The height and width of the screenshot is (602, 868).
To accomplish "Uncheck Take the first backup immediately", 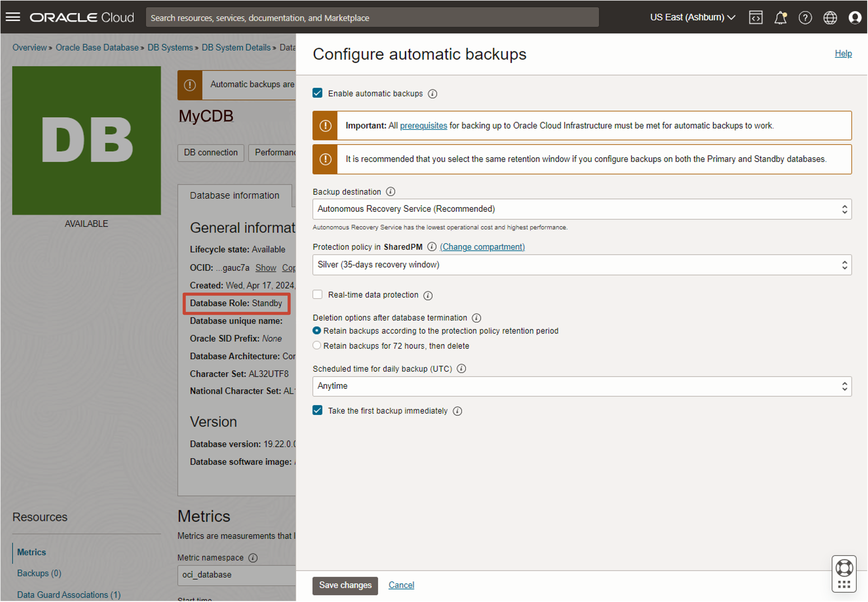I will coord(318,410).
